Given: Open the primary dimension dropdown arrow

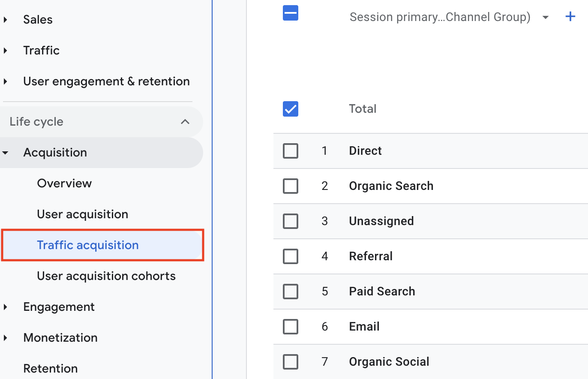Looking at the screenshot, I should click(546, 18).
